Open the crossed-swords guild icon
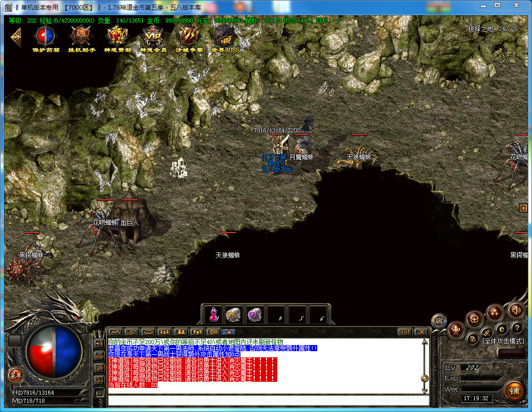This screenshot has width=532, height=412. [x=486, y=332]
